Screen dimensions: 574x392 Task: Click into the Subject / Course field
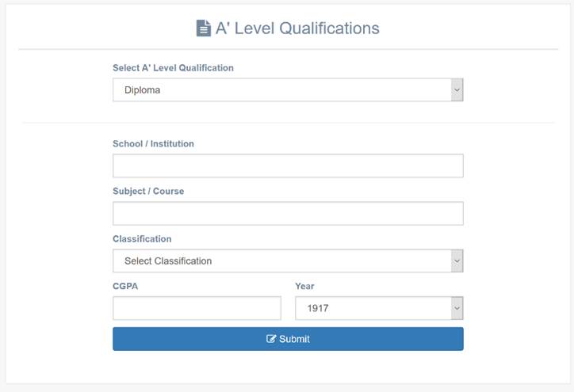pos(288,214)
